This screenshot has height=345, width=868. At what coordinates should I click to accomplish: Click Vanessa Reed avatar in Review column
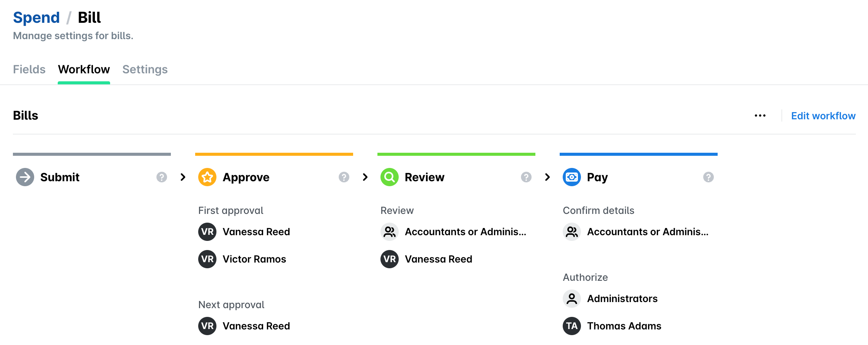click(x=390, y=259)
